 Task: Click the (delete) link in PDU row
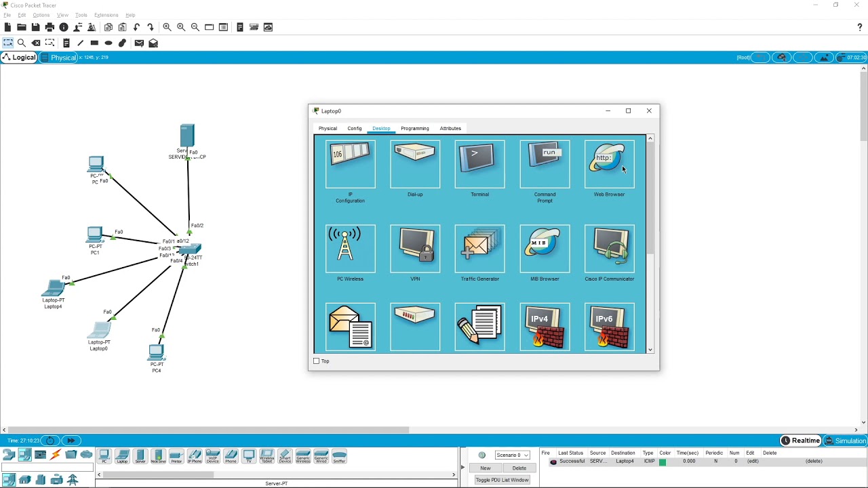click(x=814, y=462)
